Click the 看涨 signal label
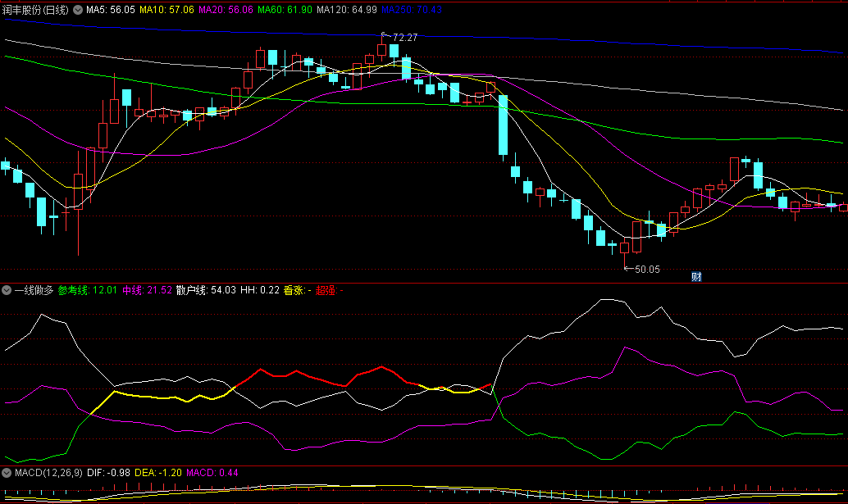The width and height of the screenshot is (848, 504). [x=298, y=290]
